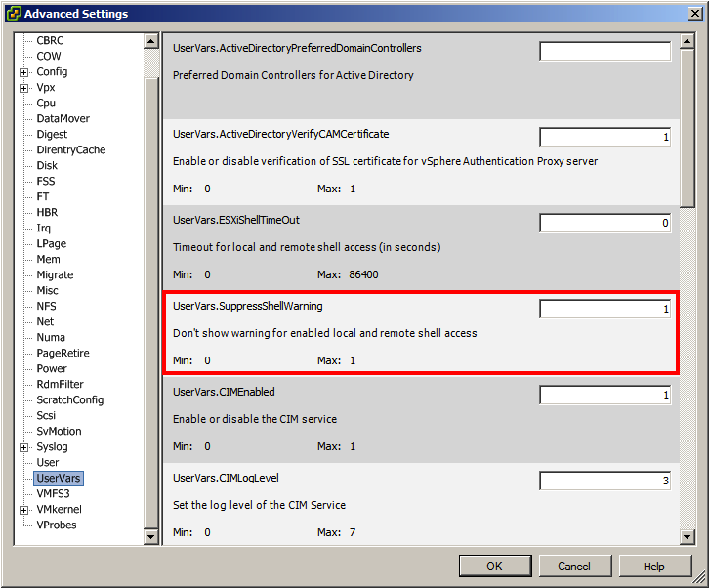This screenshot has width=709, height=588.
Task: Select the Net category
Action: coord(45,321)
